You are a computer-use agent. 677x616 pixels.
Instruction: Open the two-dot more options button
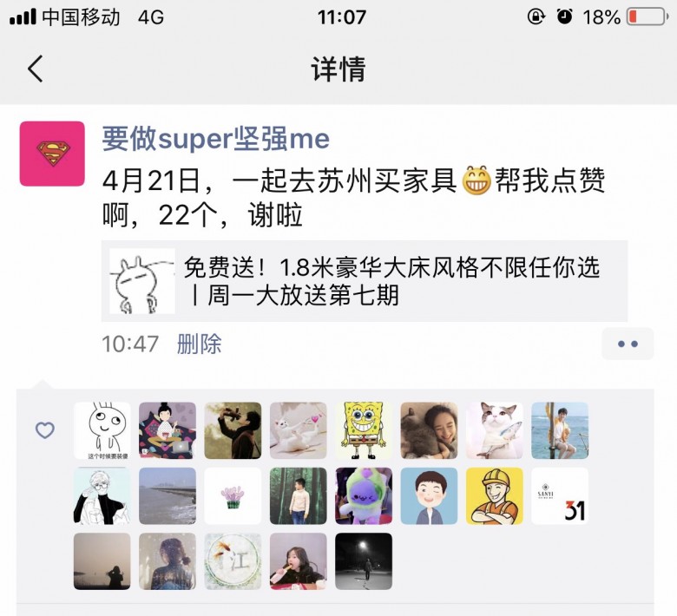coord(628,344)
